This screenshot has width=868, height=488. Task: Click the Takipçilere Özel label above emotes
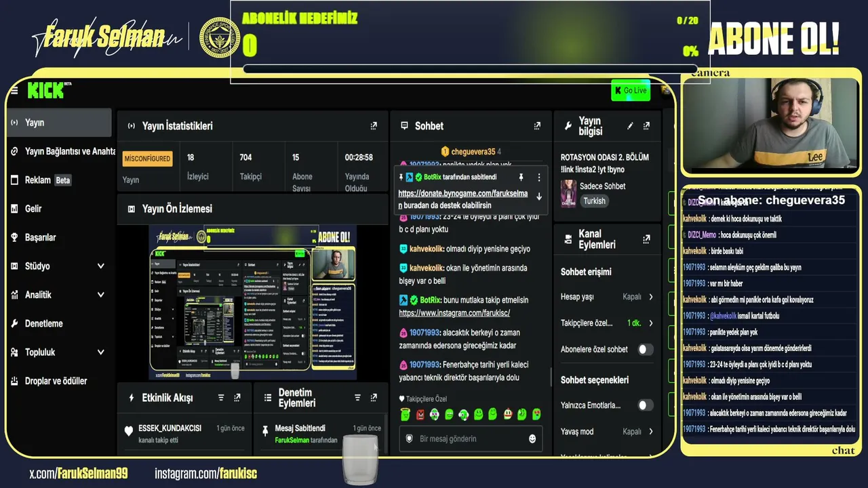(x=427, y=399)
